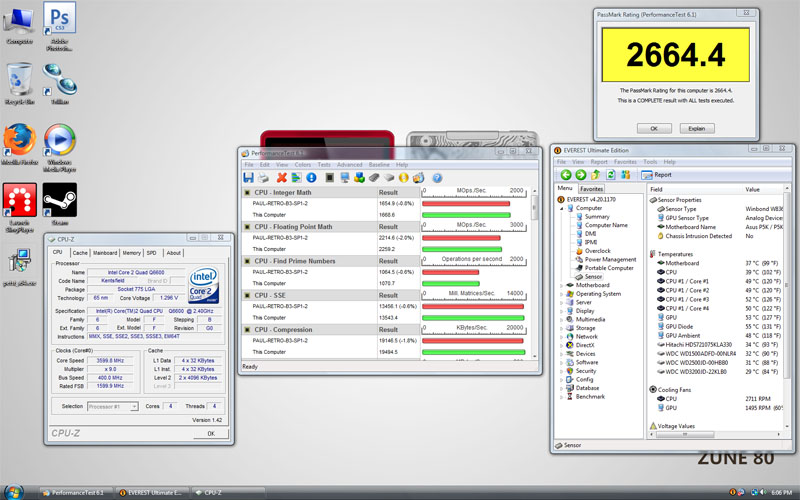Open the Mozilla Firefox desktop shortcut

[x=19, y=144]
